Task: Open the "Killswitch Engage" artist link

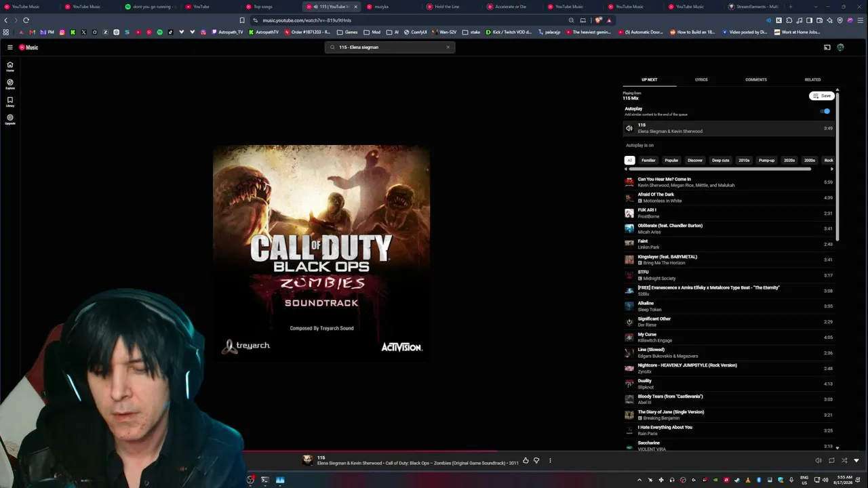Action: [655, 340]
